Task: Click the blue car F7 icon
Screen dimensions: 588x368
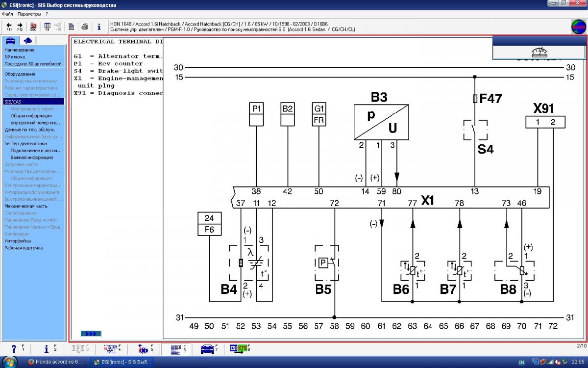Action: (207, 349)
